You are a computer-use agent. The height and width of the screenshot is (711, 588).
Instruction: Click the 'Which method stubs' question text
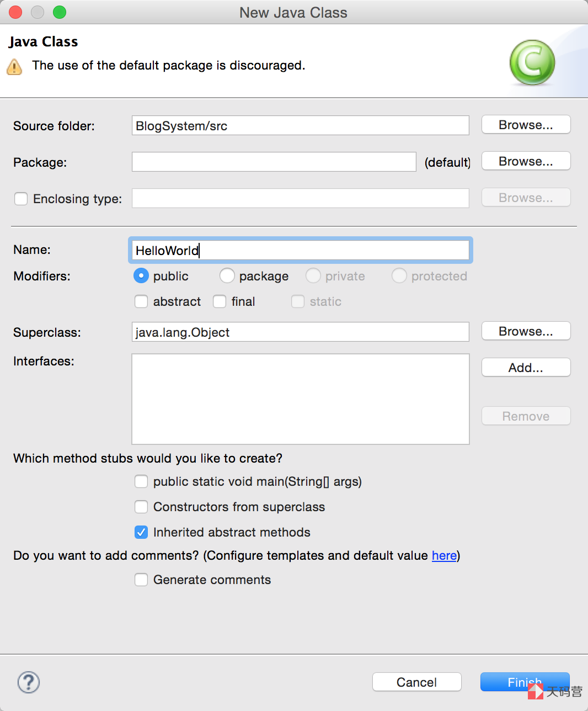pyautogui.click(x=148, y=458)
